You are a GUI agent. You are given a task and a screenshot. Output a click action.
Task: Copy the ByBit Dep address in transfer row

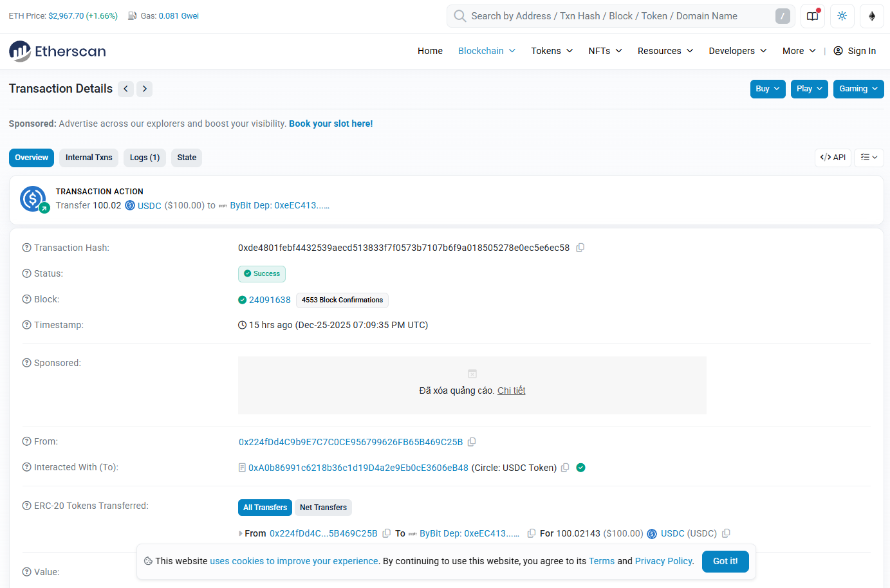coord(532,533)
